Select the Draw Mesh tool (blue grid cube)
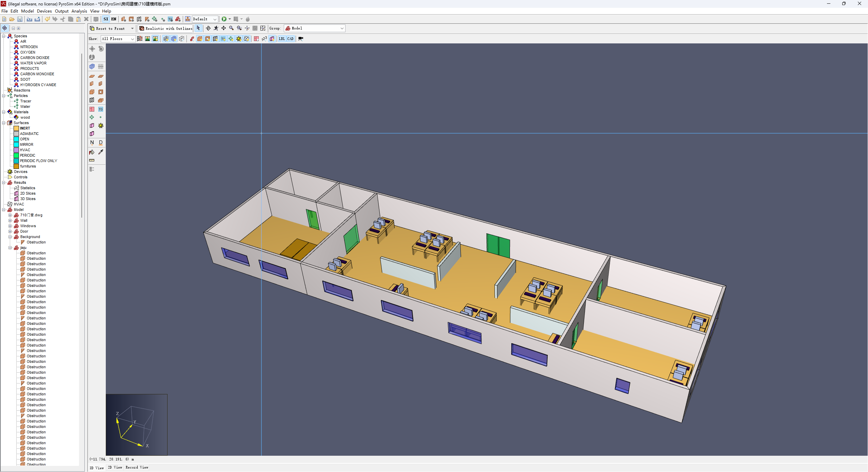868x472 pixels. tap(92, 66)
